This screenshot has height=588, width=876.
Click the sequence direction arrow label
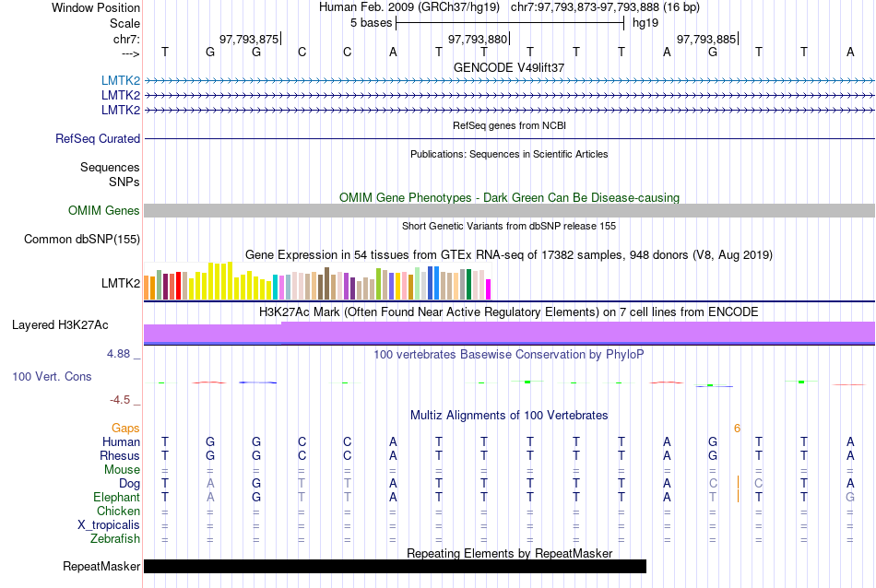(x=130, y=53)
